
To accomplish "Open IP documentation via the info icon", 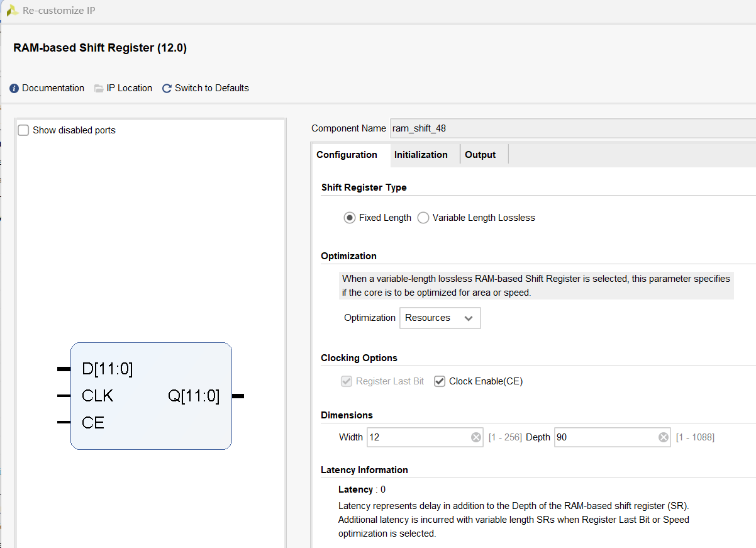I will [14, 88].
